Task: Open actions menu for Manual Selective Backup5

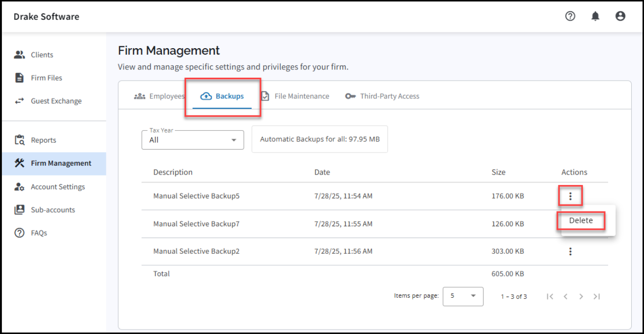Action: [x=570, y=196]
